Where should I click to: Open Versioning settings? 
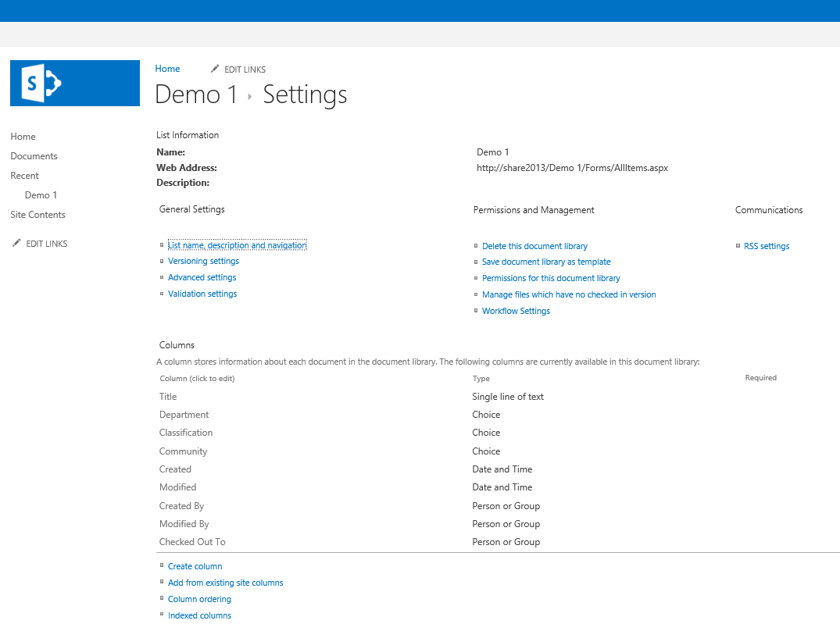point(203,261)
